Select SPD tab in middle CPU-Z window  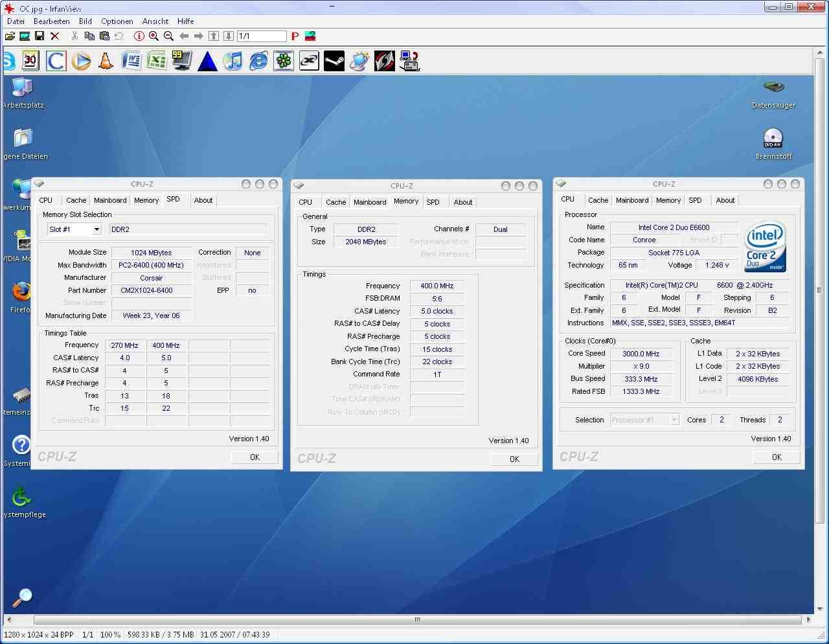coord(433,202)
